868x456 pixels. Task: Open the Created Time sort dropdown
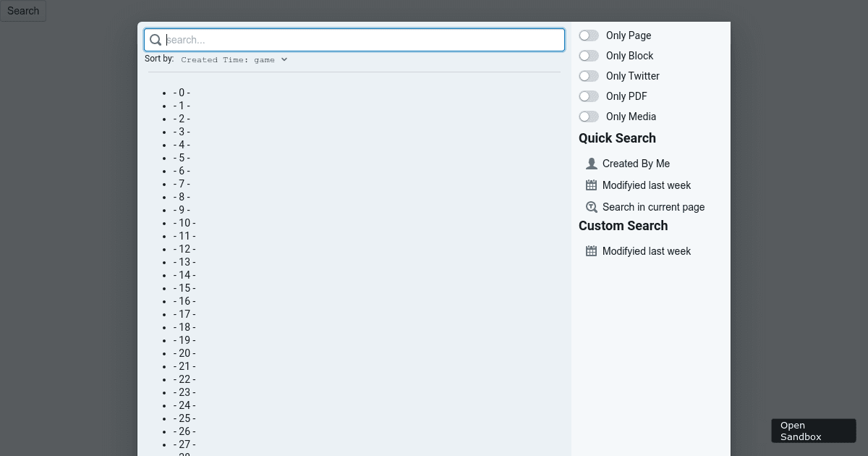[234, 59]
